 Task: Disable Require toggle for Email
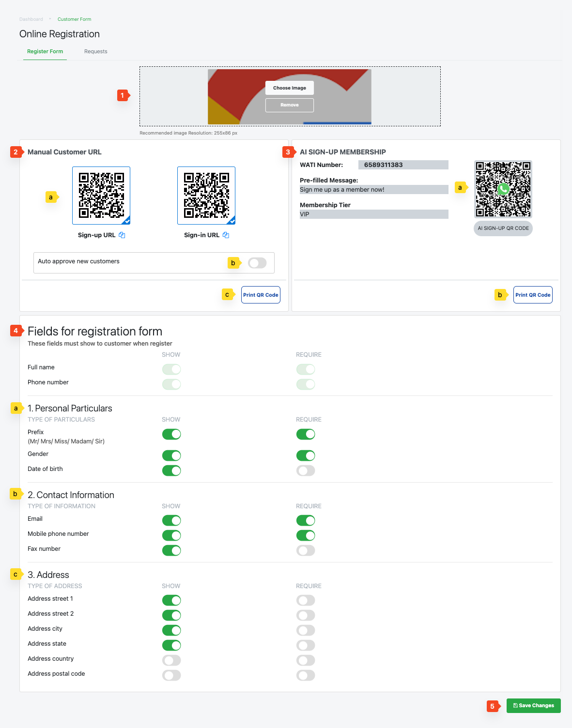pyautogui.click(x=306, y=520)
